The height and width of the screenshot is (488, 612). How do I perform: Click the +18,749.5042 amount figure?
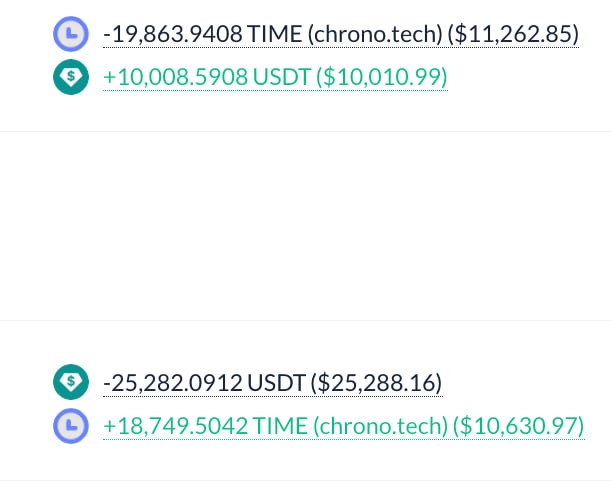[x=175, y=426]
